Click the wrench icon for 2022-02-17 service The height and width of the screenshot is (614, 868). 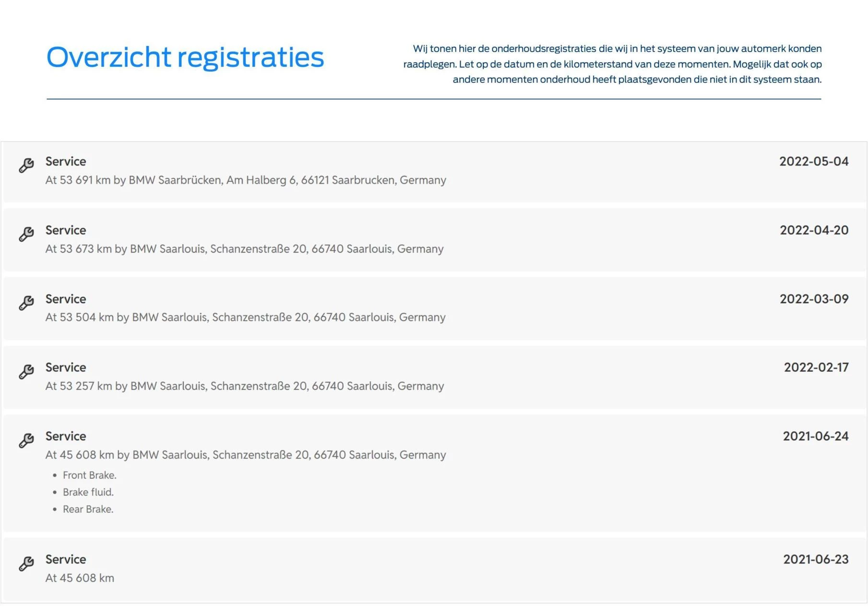click(x=26, y=372)
